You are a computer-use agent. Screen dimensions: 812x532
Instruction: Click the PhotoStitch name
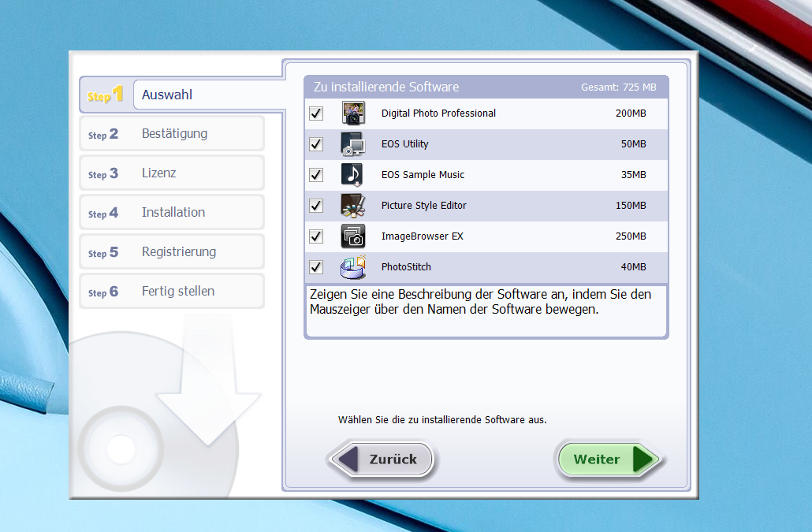407,267
